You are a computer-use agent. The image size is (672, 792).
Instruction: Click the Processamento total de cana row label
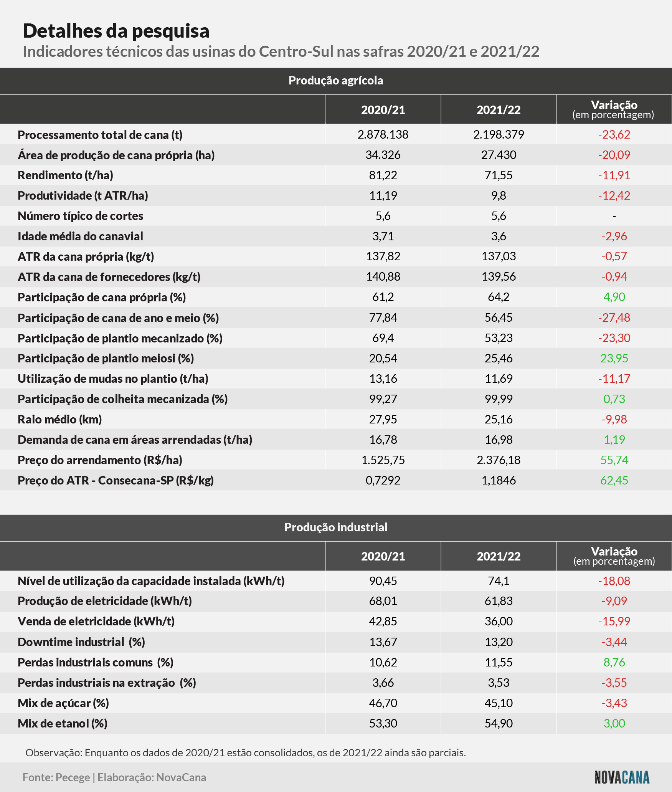pos(100,135)
